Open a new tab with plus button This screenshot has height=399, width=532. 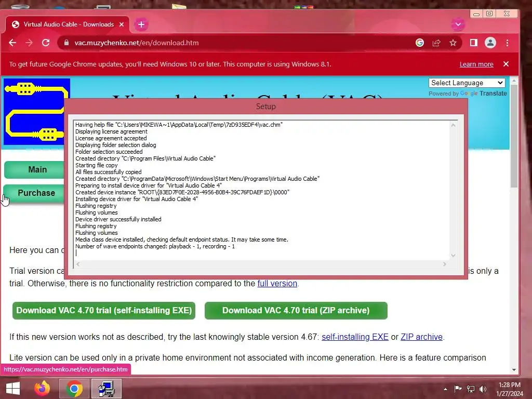(x=141, y=24)
